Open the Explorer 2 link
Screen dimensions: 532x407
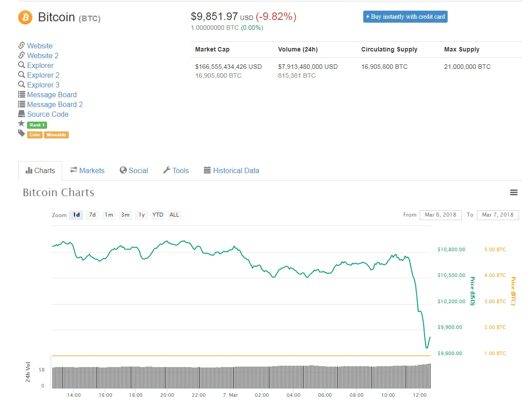click(x=43, y=75)
